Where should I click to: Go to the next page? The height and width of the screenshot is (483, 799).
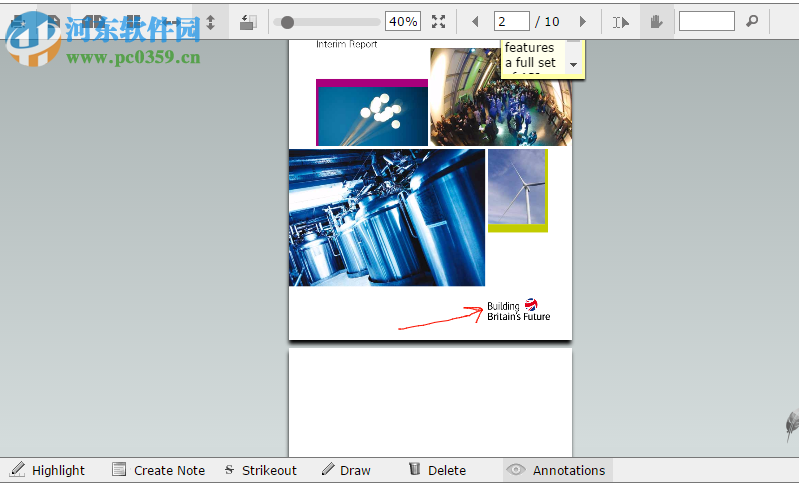(583, 21)
